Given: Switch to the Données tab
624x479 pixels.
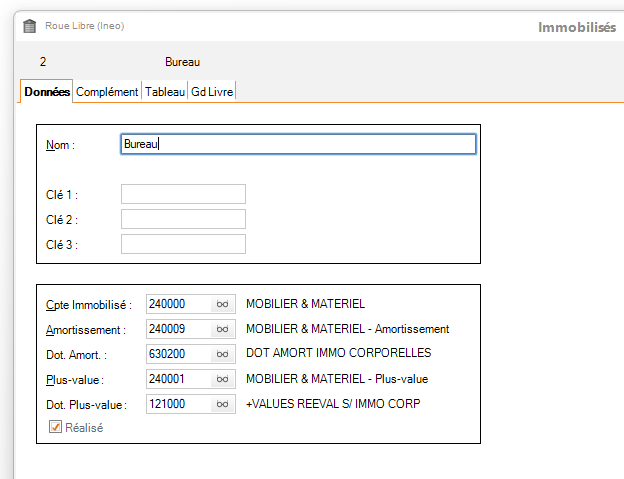Looking at the screenshot, I should click(46, 92).
